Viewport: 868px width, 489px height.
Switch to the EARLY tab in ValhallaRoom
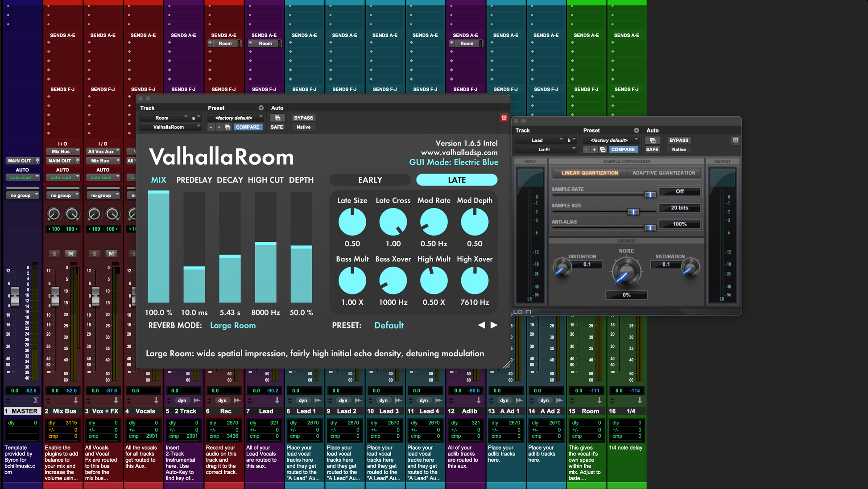(x=370, y=180)
